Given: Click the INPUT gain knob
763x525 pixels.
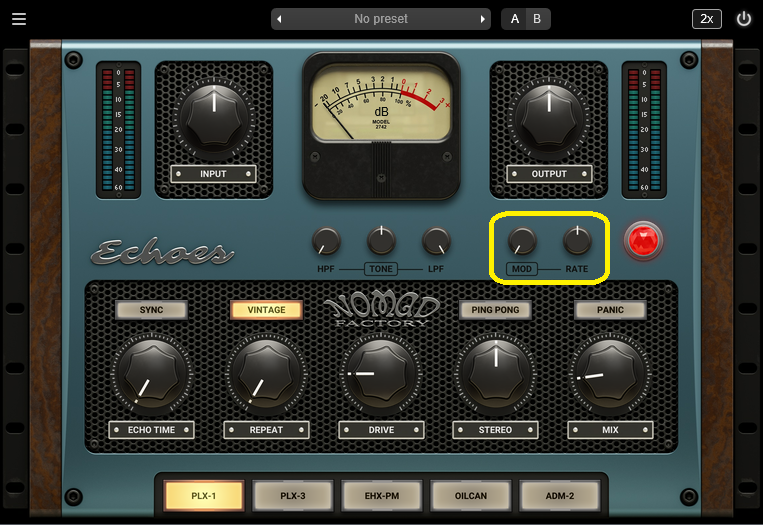Looking at the screenshot, I should [214, 118].
